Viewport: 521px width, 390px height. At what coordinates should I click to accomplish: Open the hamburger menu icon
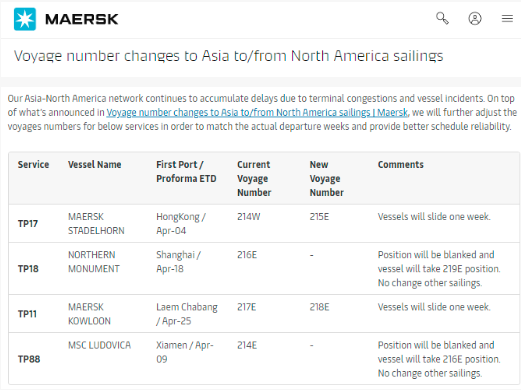click(x=507, y=19)
